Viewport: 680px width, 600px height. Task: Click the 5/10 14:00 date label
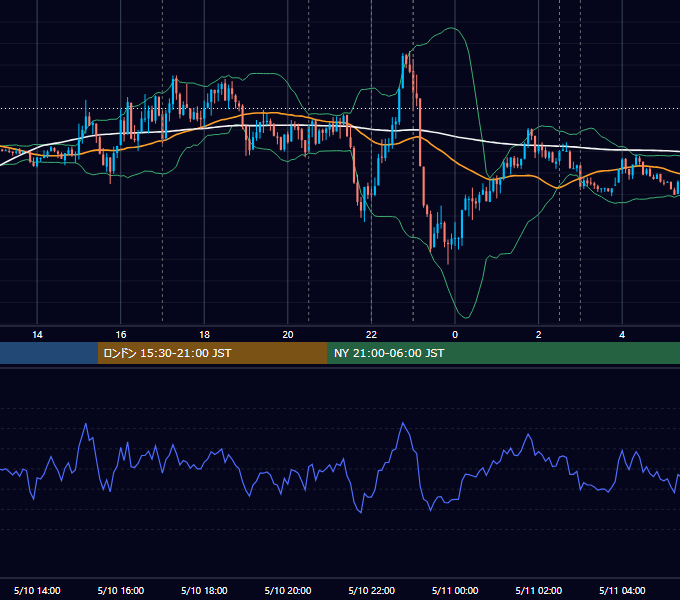tap(37, 590)
